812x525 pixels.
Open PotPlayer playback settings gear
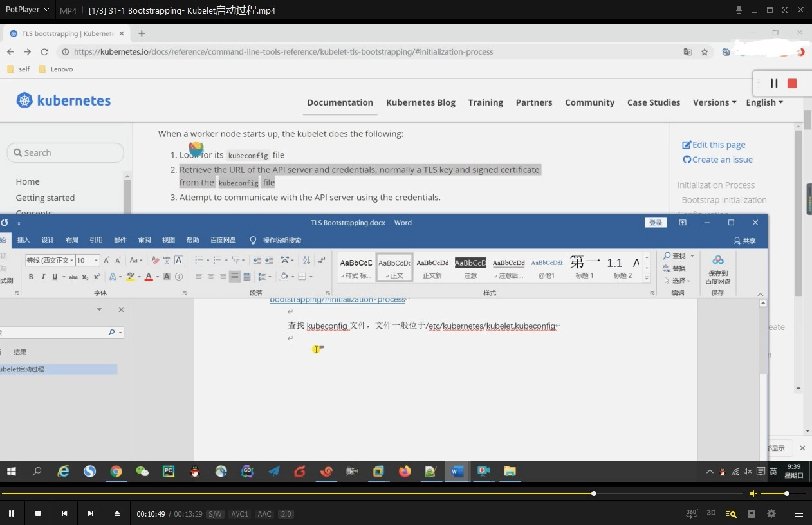click(771, 513)
